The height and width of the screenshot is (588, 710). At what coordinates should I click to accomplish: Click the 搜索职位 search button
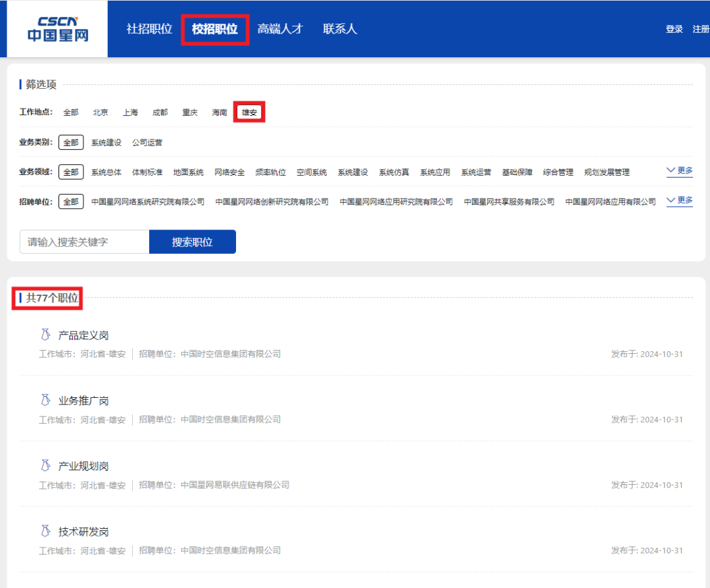click(193, 241)
